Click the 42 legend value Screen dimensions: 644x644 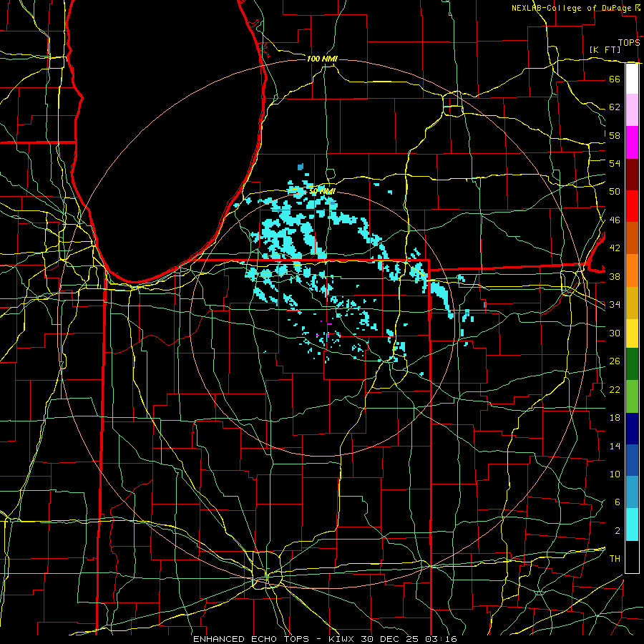[615, 248]
